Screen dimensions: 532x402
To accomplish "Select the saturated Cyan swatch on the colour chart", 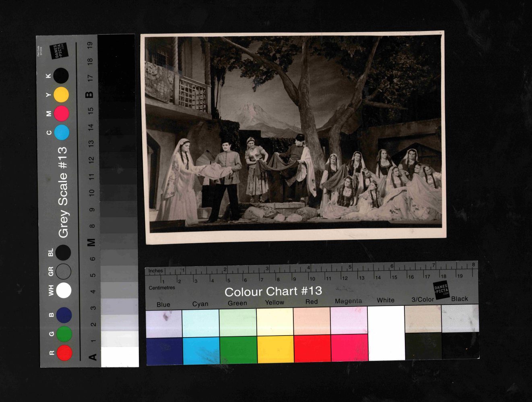I will [200, 350].
